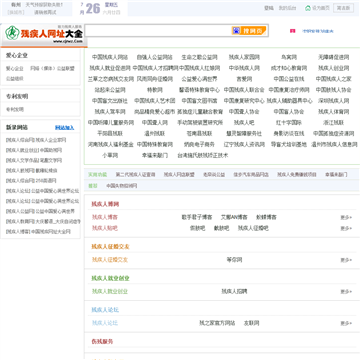Click the 设为首页 house icon
This screenshot has height=360, width=360.
308,8
